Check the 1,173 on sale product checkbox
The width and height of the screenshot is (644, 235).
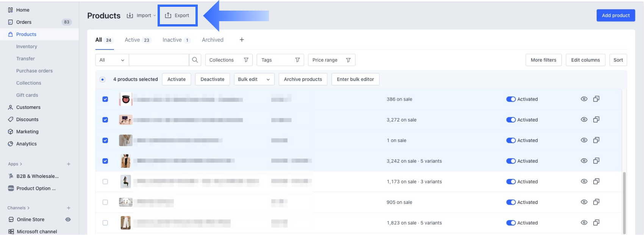pos(105,182)
